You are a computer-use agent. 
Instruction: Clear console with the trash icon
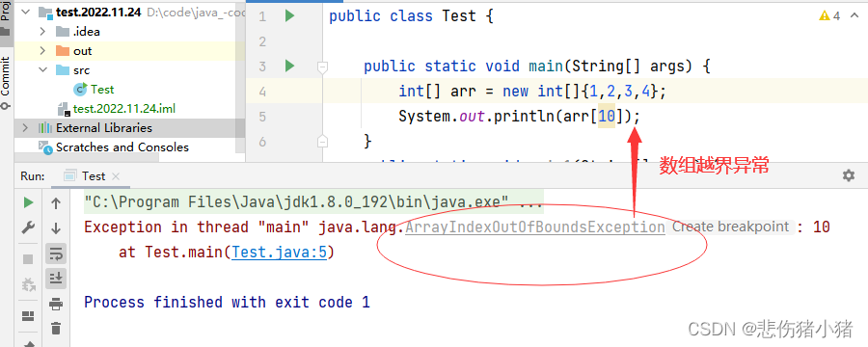[56, 328]
